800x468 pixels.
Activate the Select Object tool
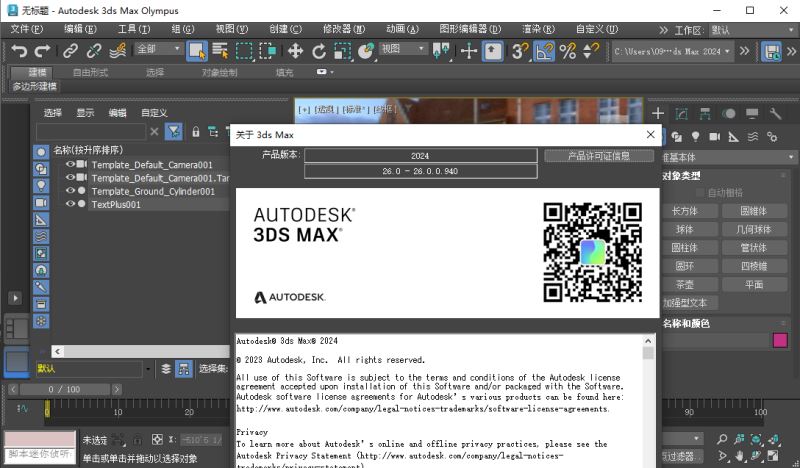(197, 51)
